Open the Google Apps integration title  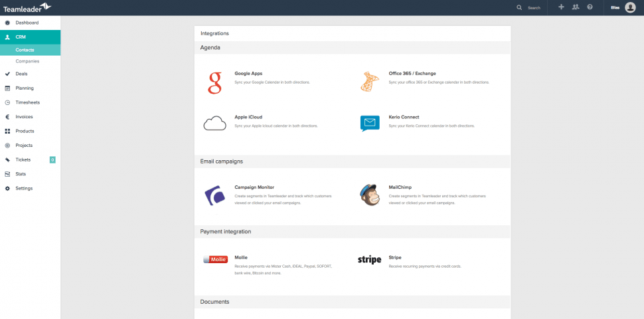(248, 74)
